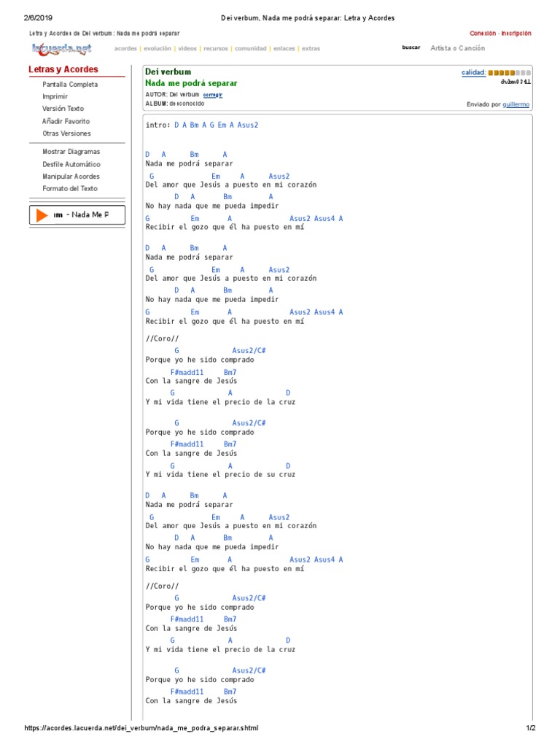
Task: Open Manipular Acordes option
Action: 71,177
